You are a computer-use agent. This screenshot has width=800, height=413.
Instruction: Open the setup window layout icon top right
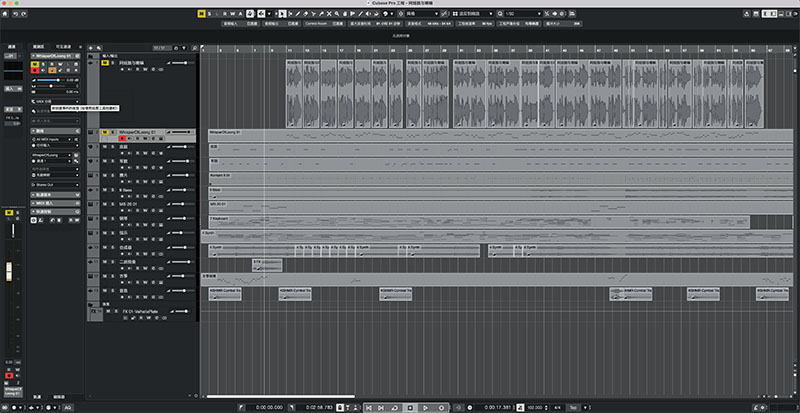(x=755, y=14)
